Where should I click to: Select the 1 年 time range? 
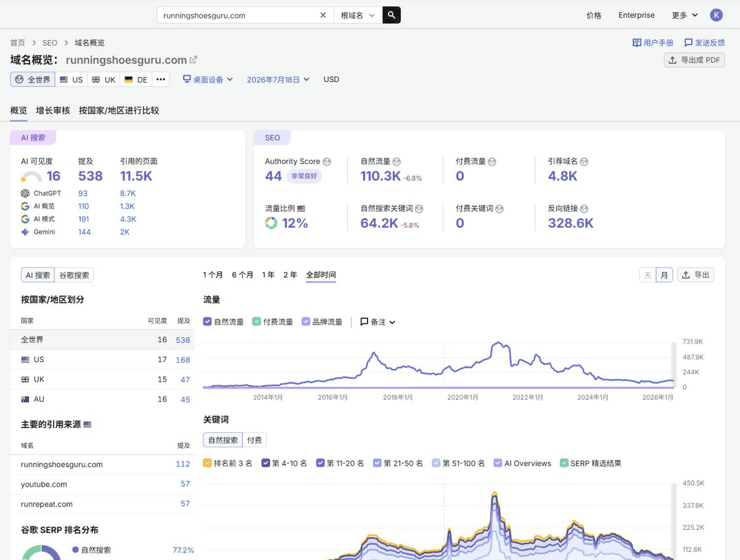point(268,275)
